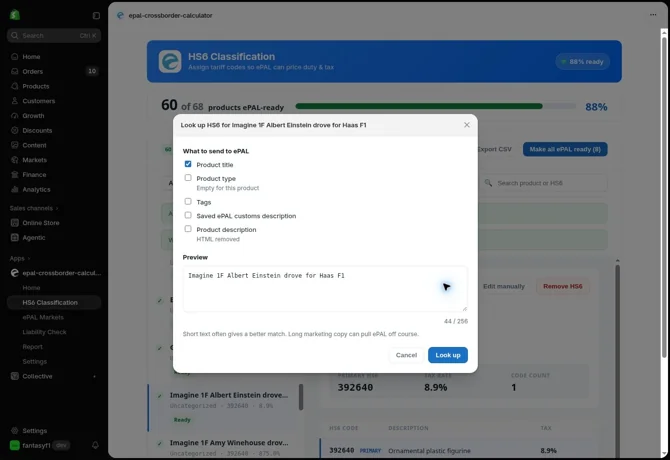Click the ePAL logo in the blue banner

[x=170, y=62]
